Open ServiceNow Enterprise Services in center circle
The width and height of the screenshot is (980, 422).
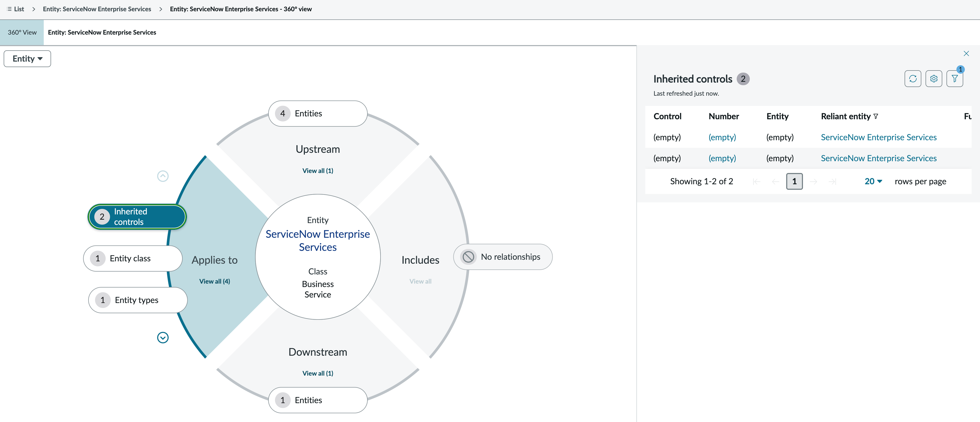click(318, 241)
